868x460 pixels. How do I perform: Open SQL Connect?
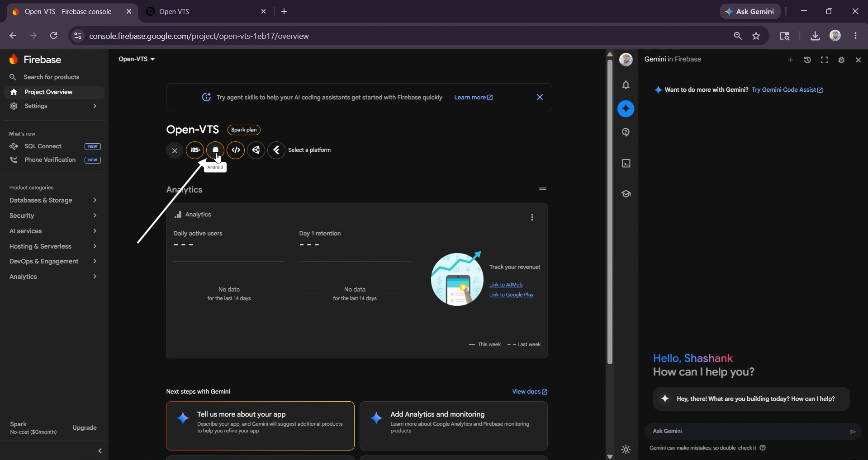click(x=54, y=146)
